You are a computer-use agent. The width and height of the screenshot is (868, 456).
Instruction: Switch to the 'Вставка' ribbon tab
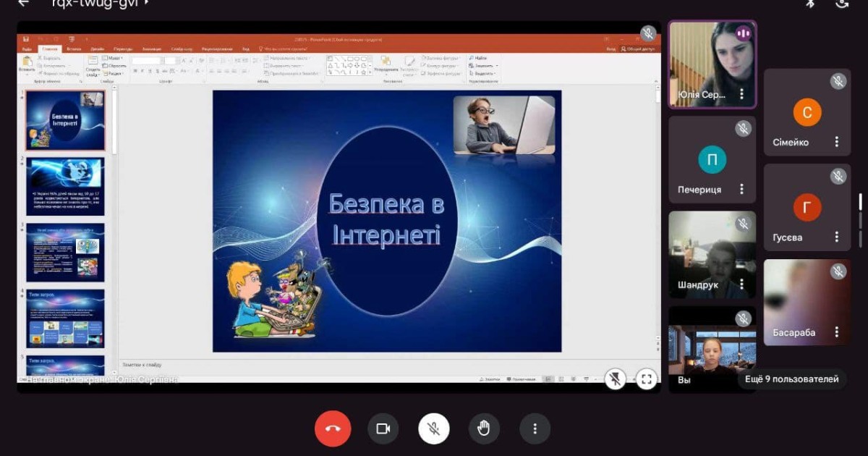tap(74, 49)
